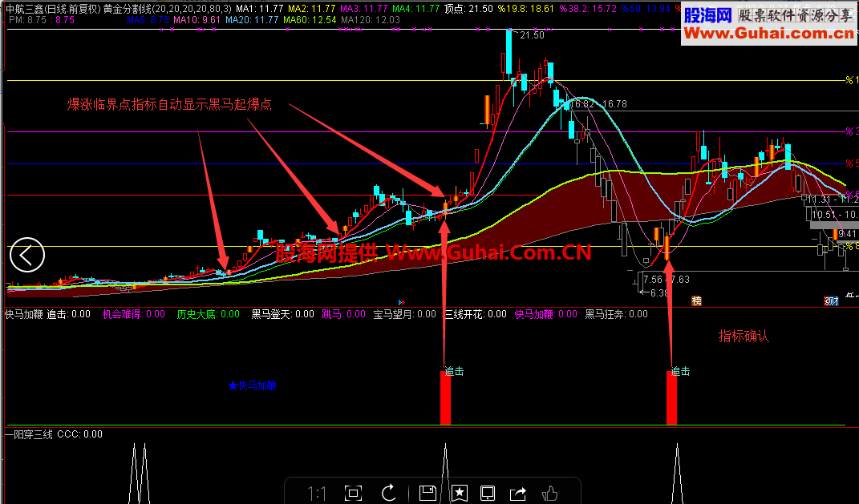859x504 pixels.
Task: Click the gray MA120: 12.03 value
Action: [371, 20]
